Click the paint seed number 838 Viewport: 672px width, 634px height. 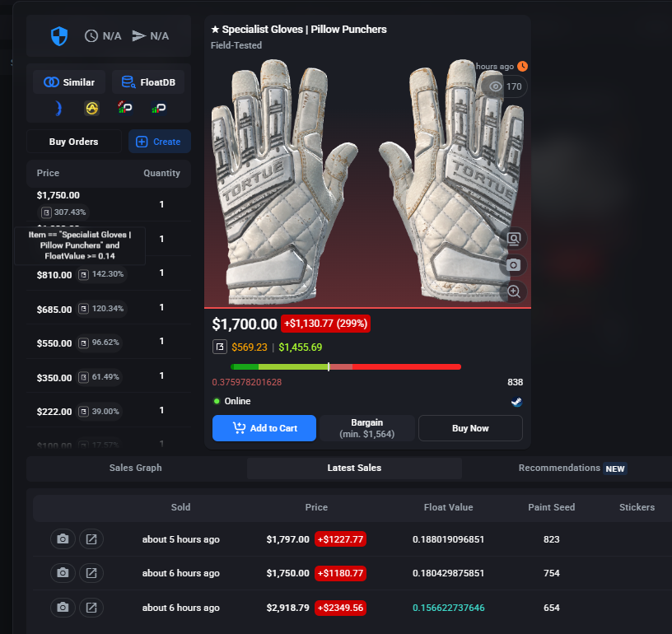coord(516,382)
